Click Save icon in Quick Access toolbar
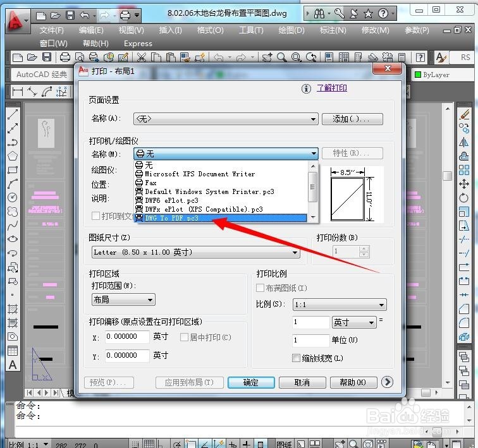Screen dimensions: 478x448 (70, 15)
